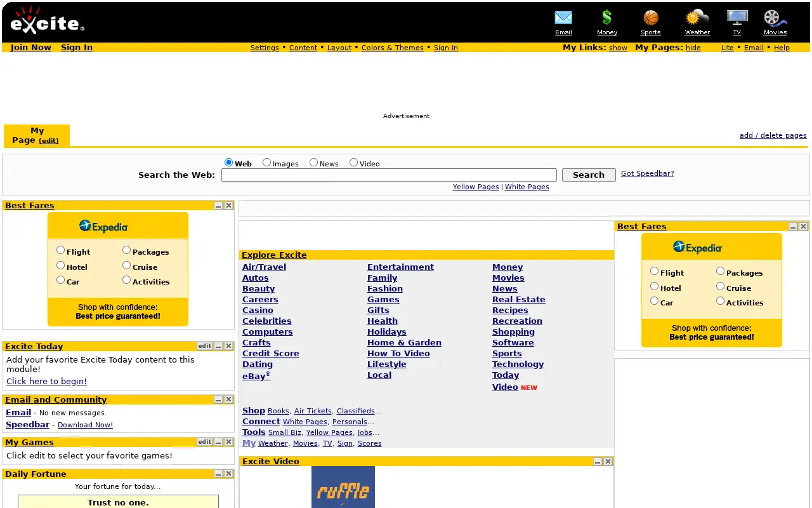Image resolution: width=812 pixels, height=508 pixels.
Task: Collapse the My Games module
Action: point(218,442)
